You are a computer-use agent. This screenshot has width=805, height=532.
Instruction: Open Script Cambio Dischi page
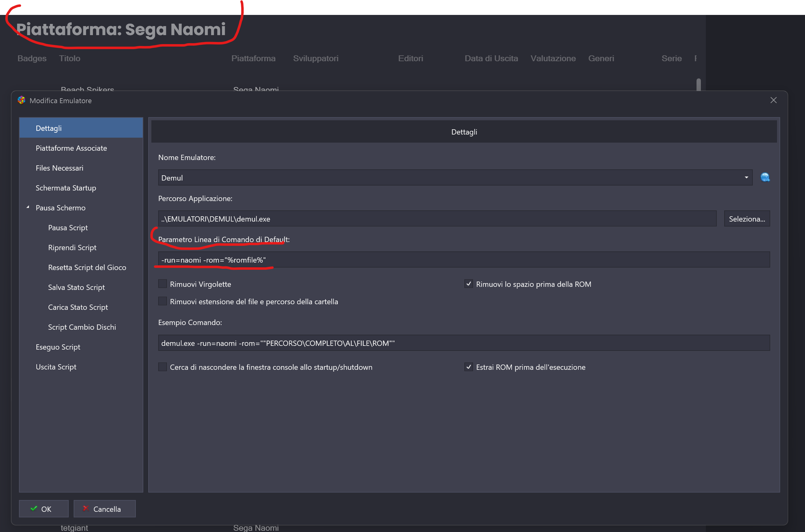pyautogui.click(x=81, y=327)
